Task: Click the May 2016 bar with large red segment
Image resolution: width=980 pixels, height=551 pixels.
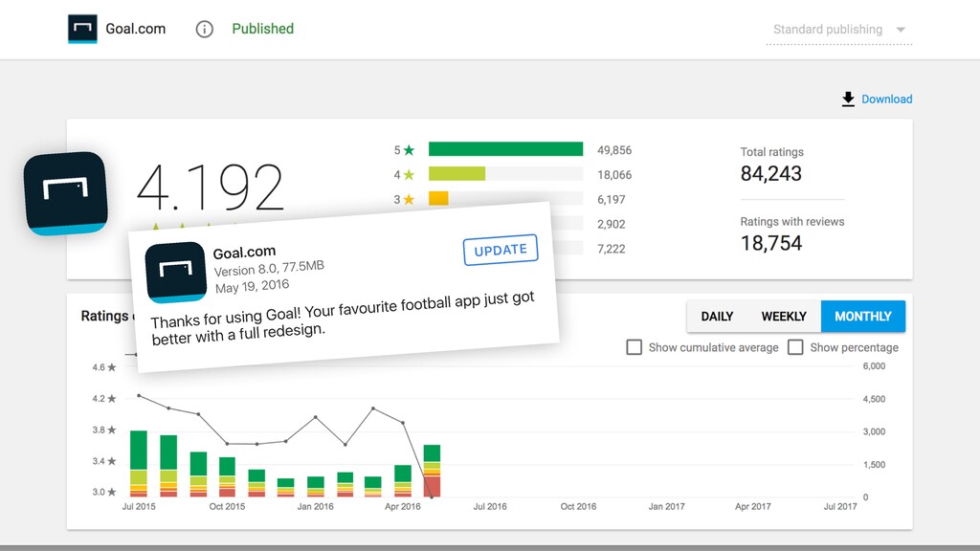Action: tap(432, 471)
